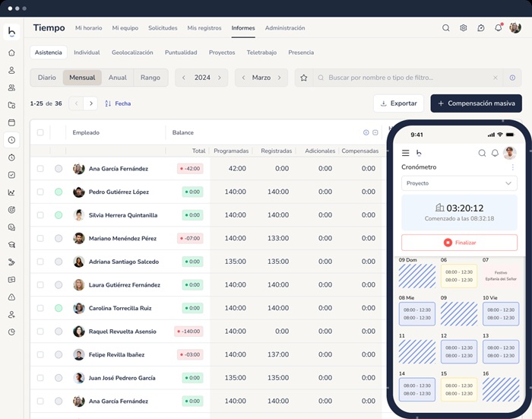Select the Diario period view
The height and width of the screenshot is (419, 532).
(x=47, y=78)
